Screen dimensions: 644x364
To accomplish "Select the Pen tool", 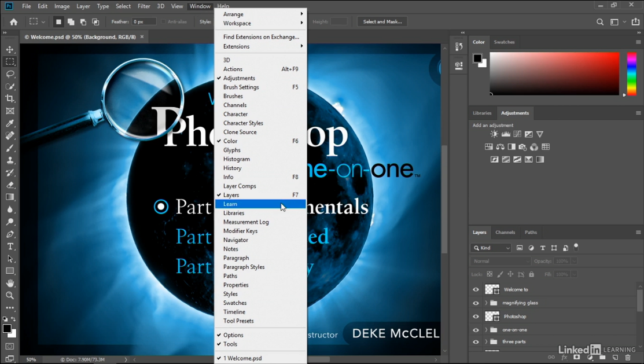I will tap(10, 234).
